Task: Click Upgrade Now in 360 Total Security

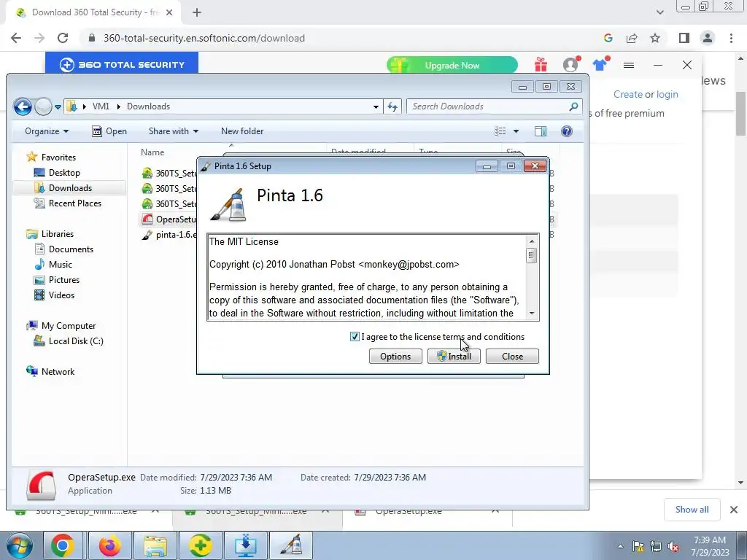Action: click(452, 65)
